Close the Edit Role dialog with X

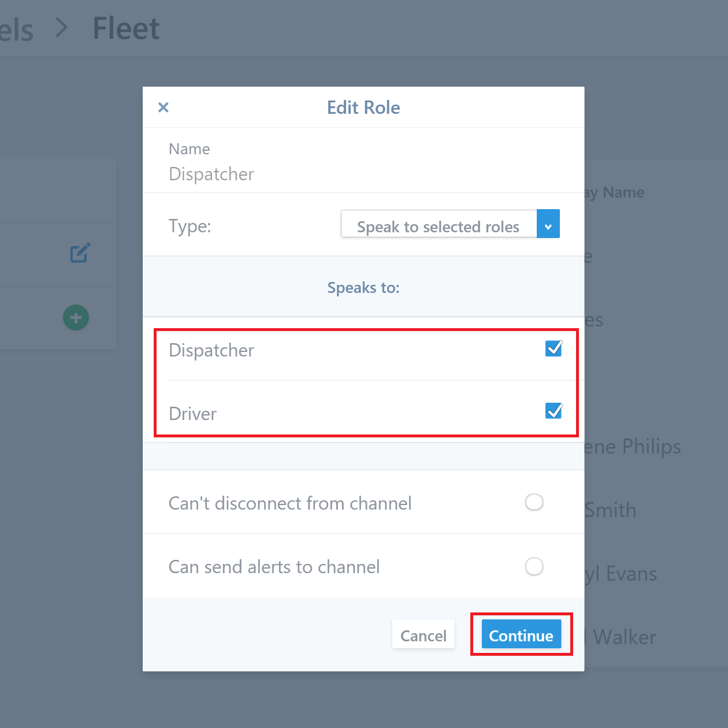click(164, 107)
